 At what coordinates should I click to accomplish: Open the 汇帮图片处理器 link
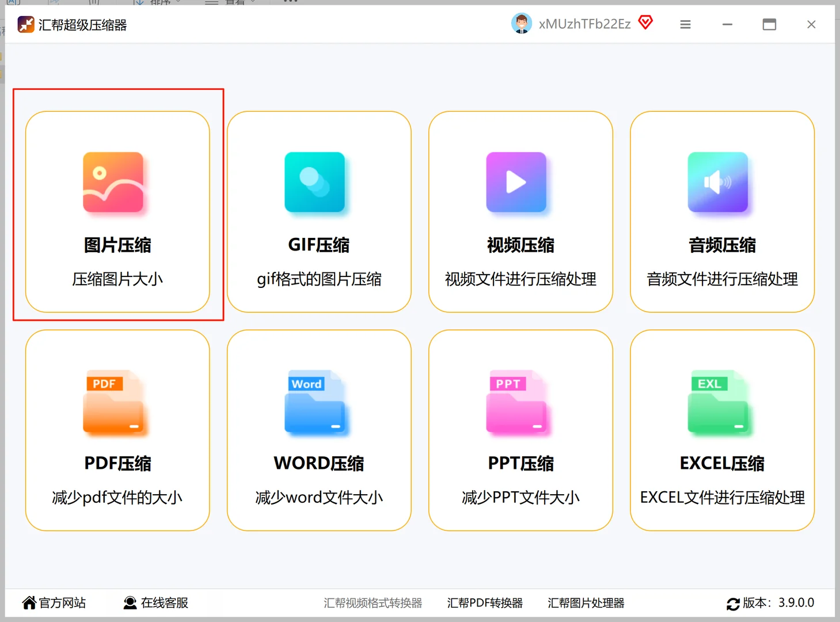pos(586,603)
